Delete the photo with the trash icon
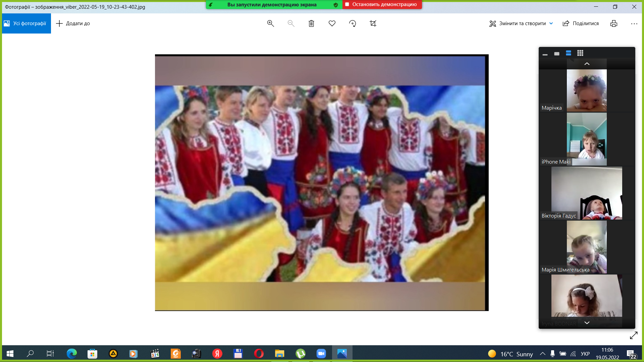Viewport: 644px width, 362px height. [x=311, y=23]
